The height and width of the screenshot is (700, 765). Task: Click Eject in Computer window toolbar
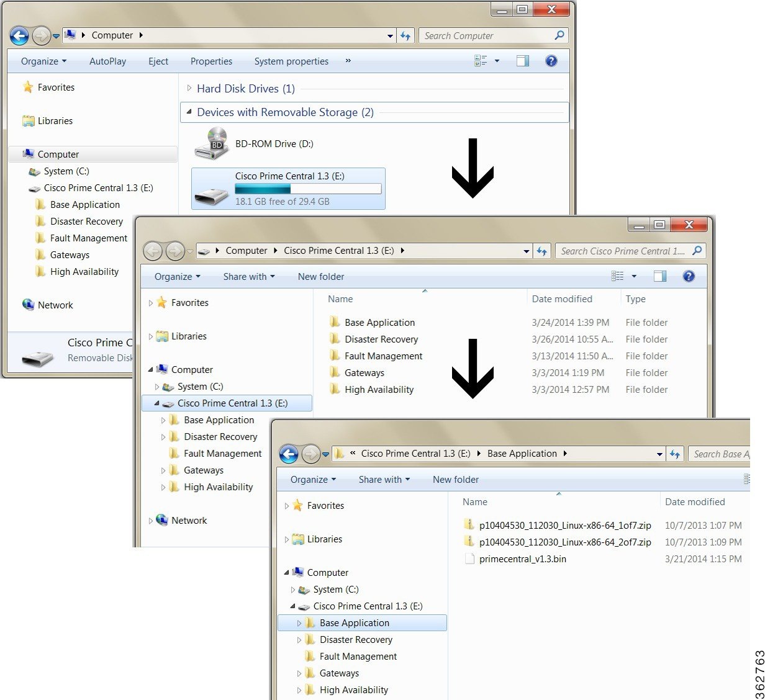click(158, 61)
